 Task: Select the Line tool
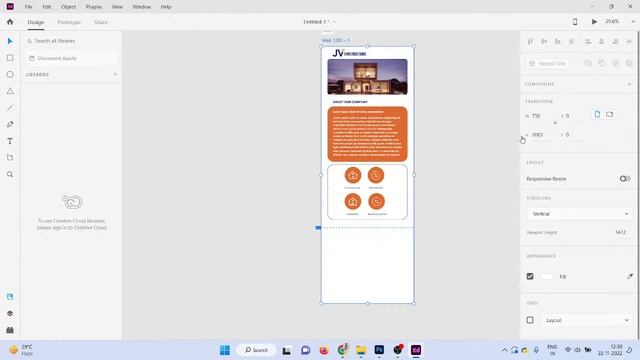(x=10, y=108)
